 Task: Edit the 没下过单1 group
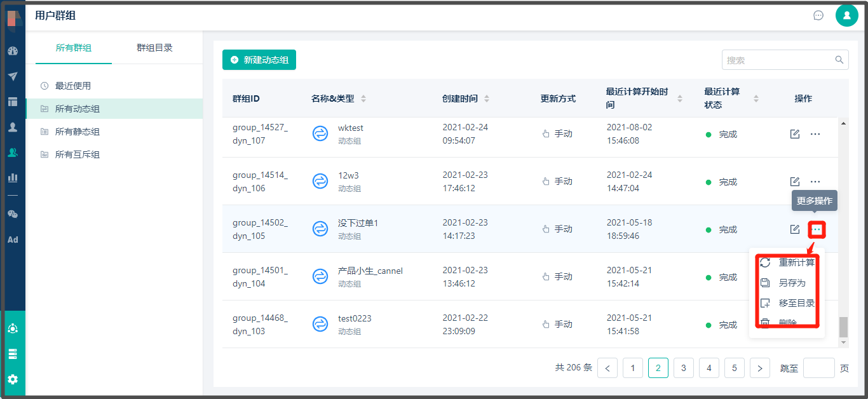[x=795, y=229]
